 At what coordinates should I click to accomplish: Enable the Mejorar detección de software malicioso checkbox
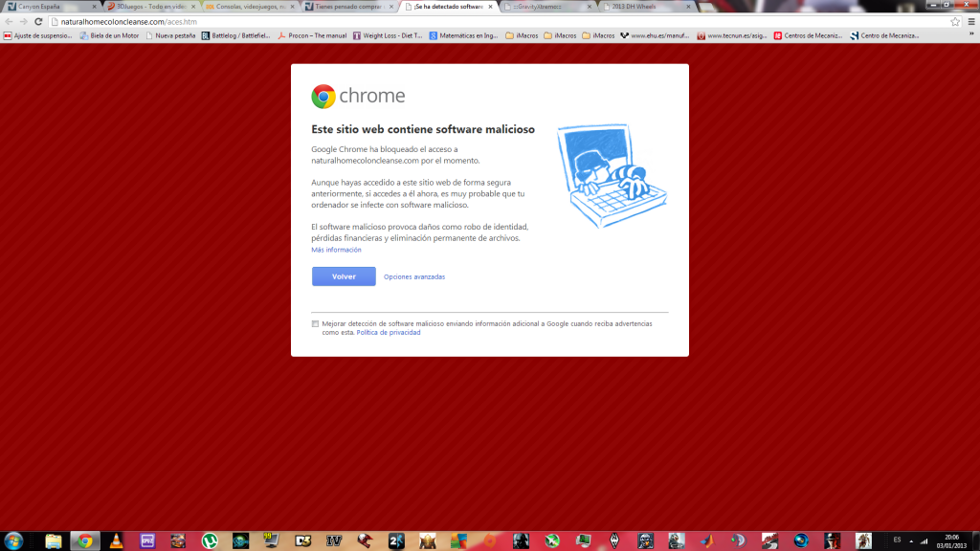coord(315,323)
